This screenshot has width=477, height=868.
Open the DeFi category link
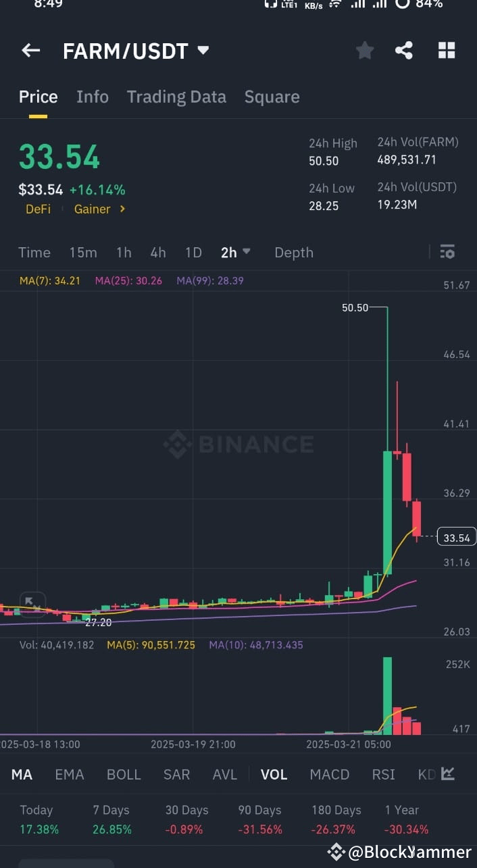[38, 209]
